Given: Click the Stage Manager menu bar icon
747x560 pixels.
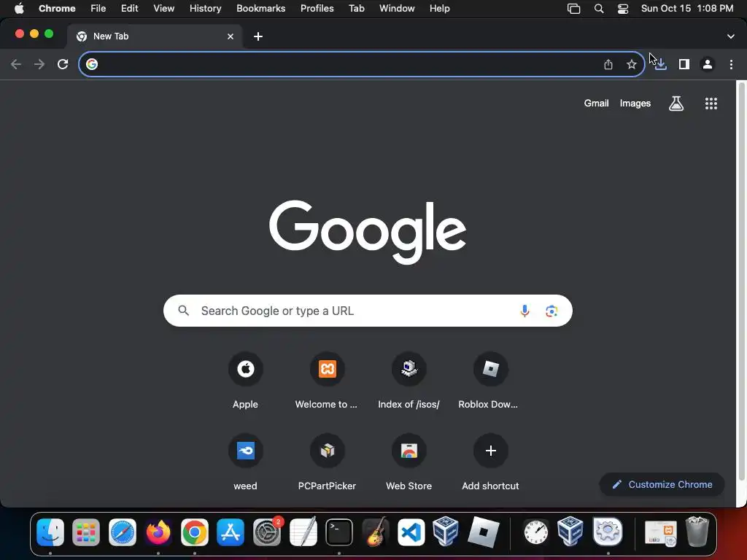Looking at the screenshot, I should (573, 9).
